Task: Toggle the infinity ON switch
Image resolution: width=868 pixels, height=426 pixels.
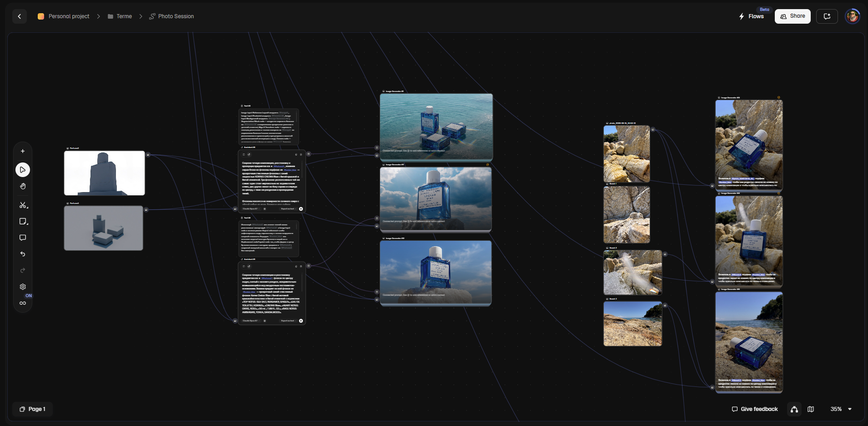Action: tap(23, 302)
